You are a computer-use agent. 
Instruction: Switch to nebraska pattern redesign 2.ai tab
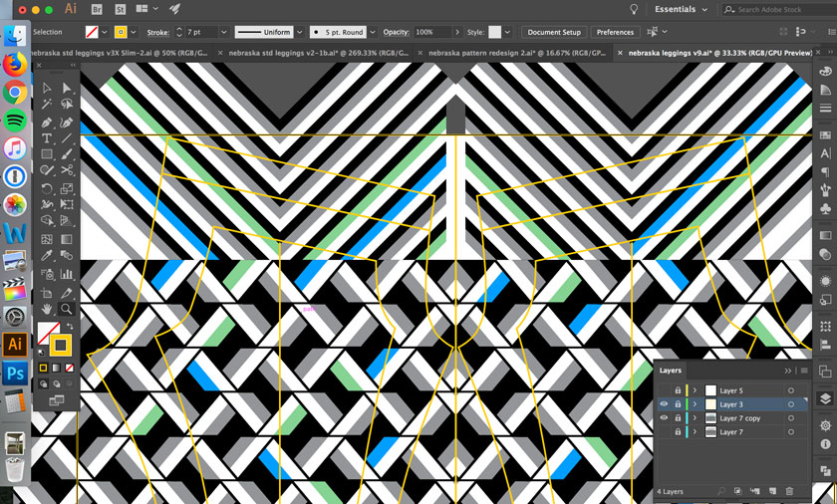tap(516, 53)
